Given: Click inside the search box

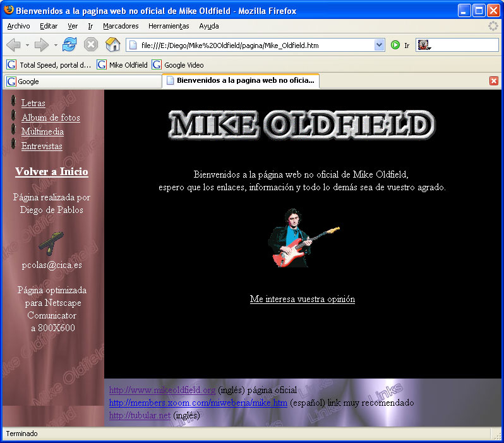Looking at the screenshot, I should [x=465, y=45].
